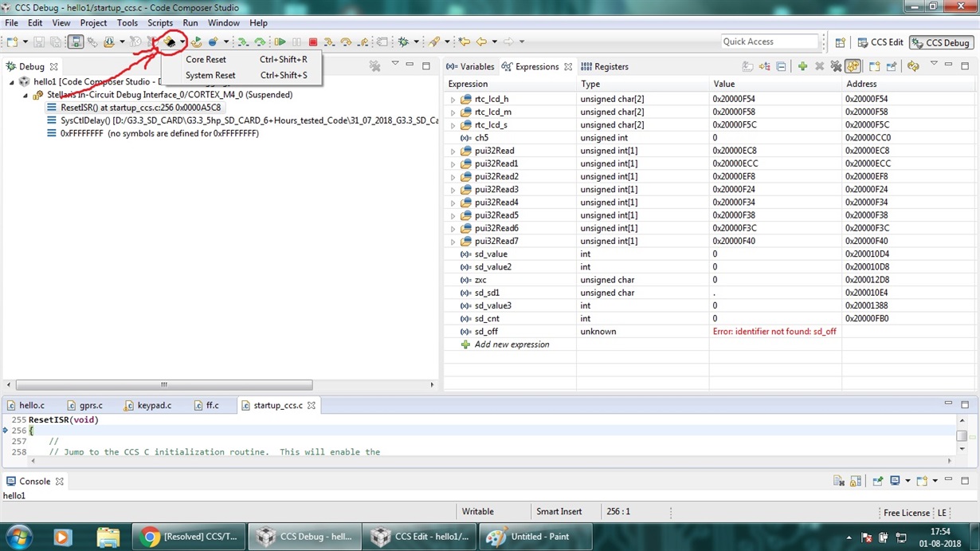This screenshot has width=980, height=551.
Task: Expand the pui32Read4 expression row
Action: point(453,203)
